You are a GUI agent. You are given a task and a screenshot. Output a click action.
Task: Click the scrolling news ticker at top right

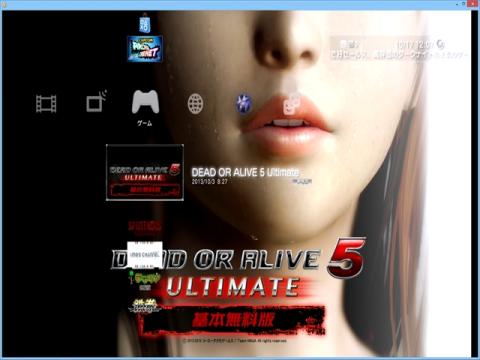click(399, 55)
